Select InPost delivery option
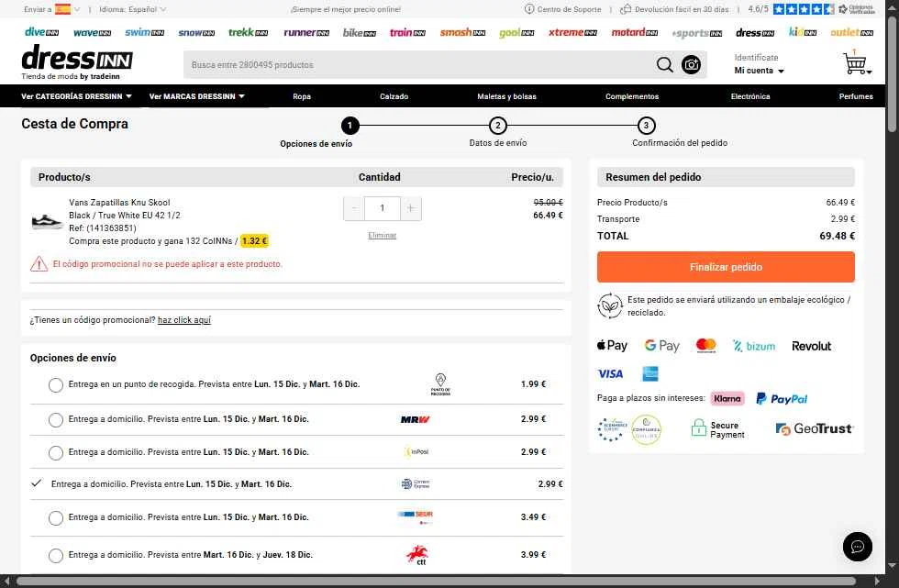 56,453
